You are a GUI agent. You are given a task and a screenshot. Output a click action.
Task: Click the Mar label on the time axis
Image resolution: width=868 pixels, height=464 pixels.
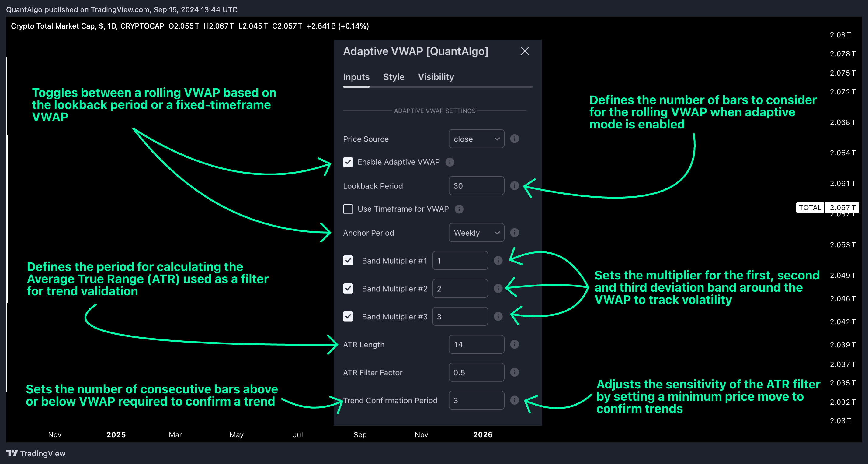point(175,434)
